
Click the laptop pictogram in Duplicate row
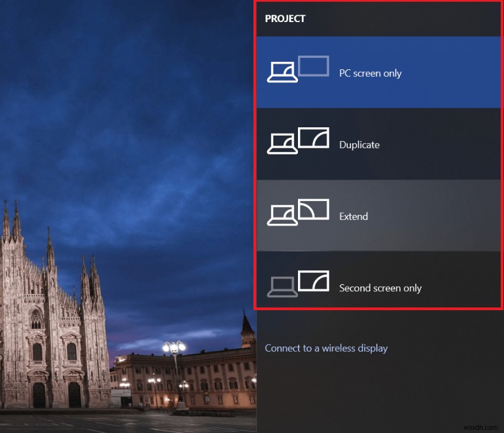[x=283, y=142]
